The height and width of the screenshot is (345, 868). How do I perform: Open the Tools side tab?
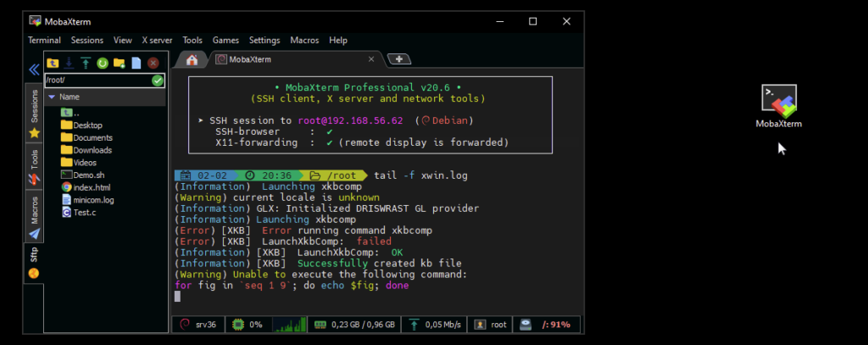click(34, 167)
